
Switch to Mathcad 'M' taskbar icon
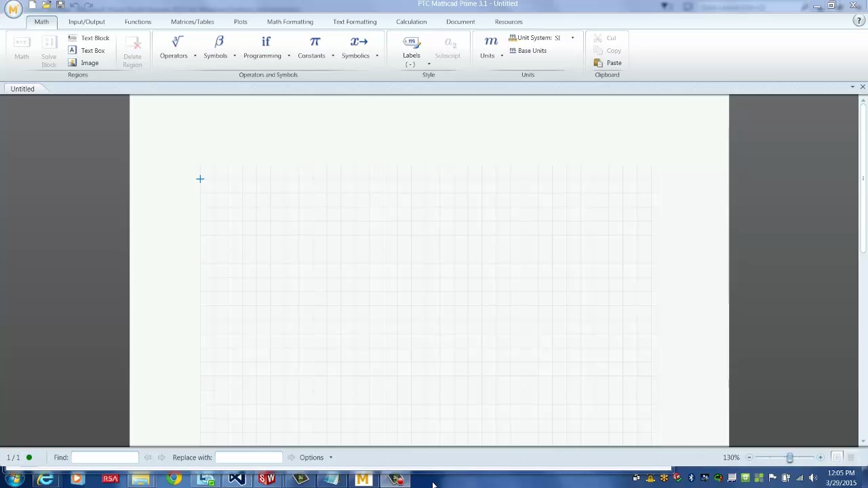363,480
